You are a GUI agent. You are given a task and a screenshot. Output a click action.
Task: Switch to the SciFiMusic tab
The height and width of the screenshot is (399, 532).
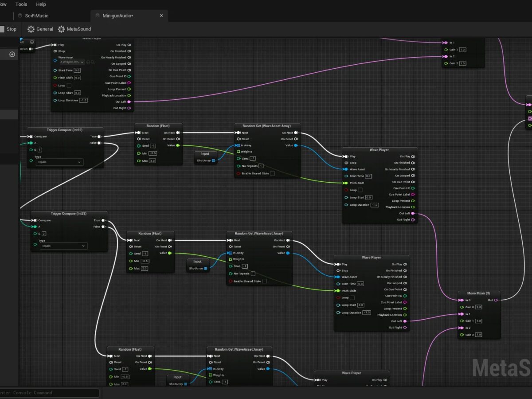point(36,16)
